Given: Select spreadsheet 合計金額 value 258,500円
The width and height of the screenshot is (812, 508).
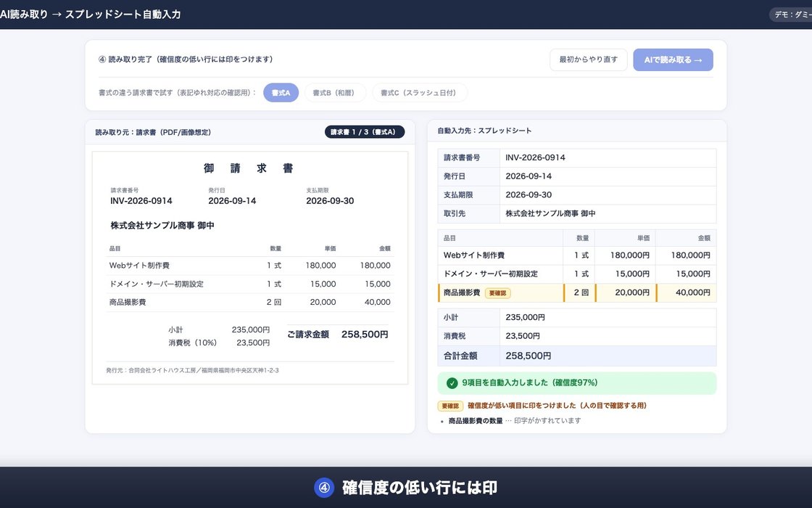Looking at the screenshot, I should tap(608, 356).
